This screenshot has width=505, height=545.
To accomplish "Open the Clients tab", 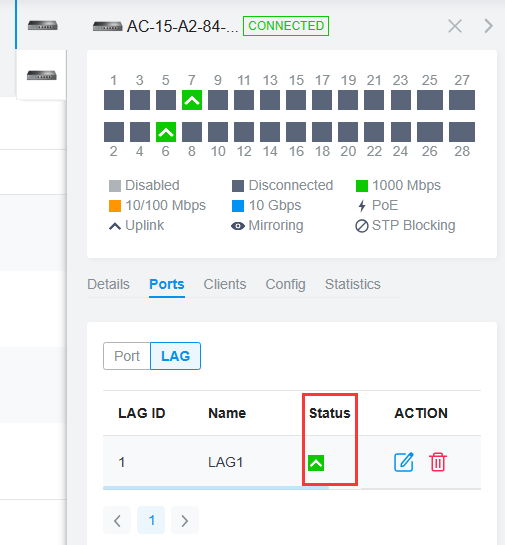I will pyautogui.click(x=225, y=284).
